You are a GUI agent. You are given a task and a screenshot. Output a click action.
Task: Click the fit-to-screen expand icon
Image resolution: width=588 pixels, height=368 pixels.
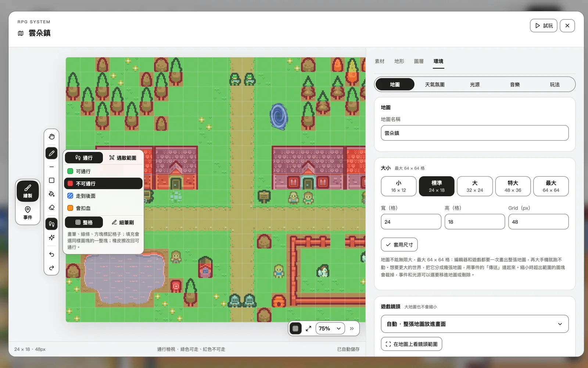tap(308, 329)
